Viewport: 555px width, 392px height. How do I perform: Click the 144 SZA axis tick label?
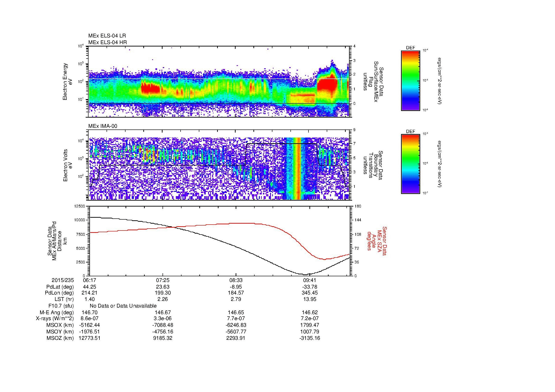[358, 220]
